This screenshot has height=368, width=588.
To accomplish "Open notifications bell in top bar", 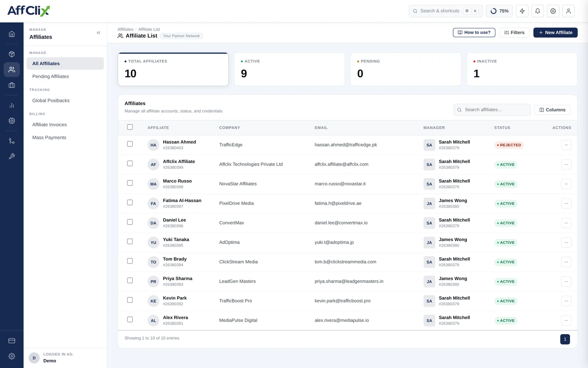I will click(538, 11).
